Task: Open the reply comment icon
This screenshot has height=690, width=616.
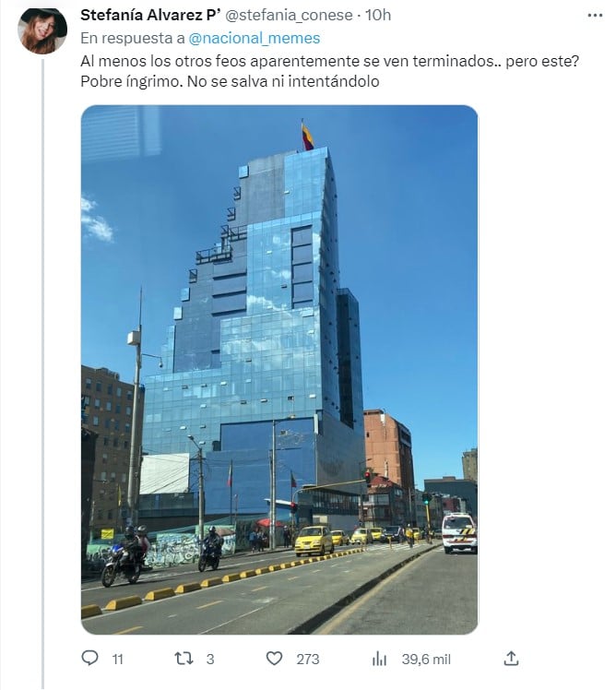Action: click(90, 658)
